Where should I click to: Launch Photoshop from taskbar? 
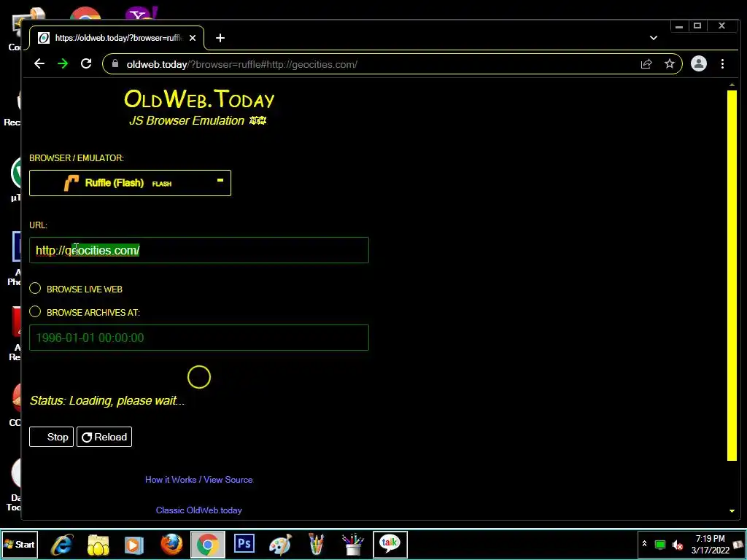coord(244,544)
